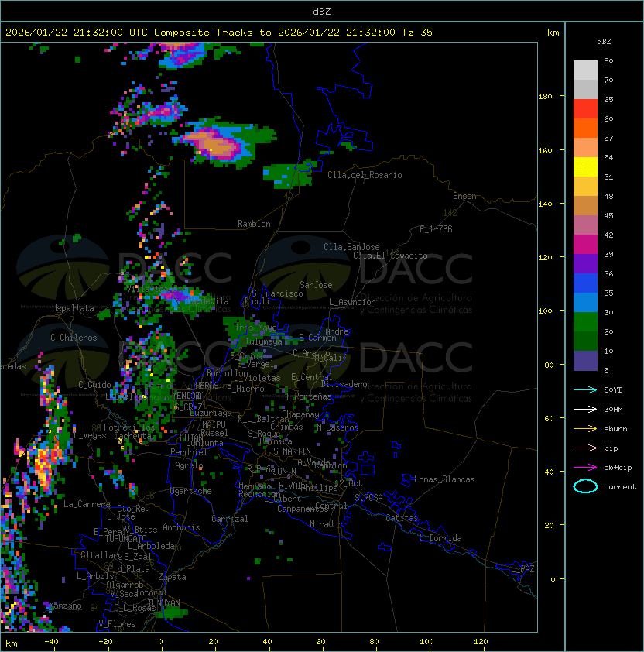
Task: Click the 'Clla.El_Cavadito' map label
Action: point(390,256)
